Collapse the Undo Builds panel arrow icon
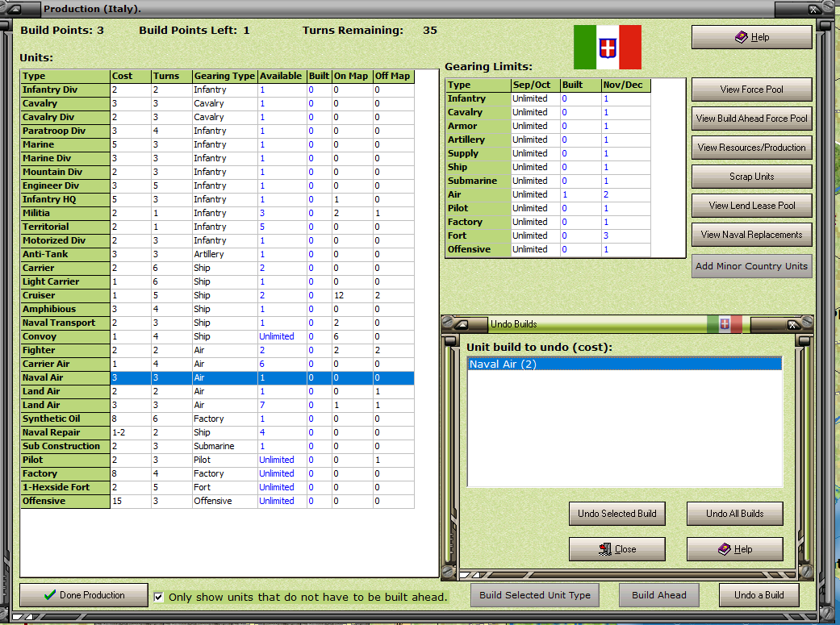This screenshot has height=625, width=840. (x=462, y=324)
